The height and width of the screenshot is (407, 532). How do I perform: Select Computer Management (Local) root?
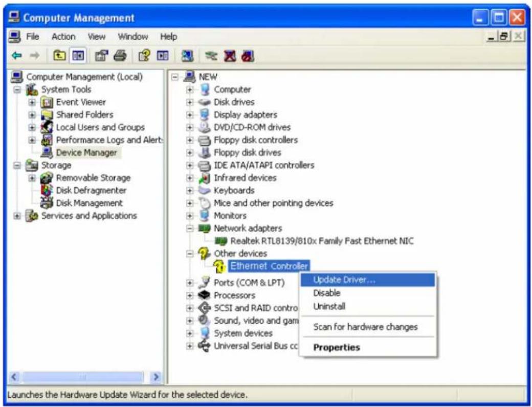84,77
